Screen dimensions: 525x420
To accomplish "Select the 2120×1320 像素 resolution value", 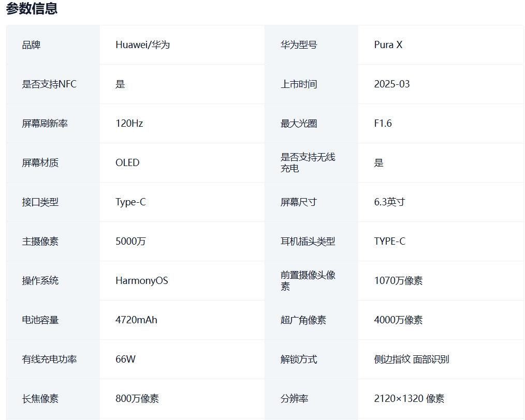I will (409, 399).
